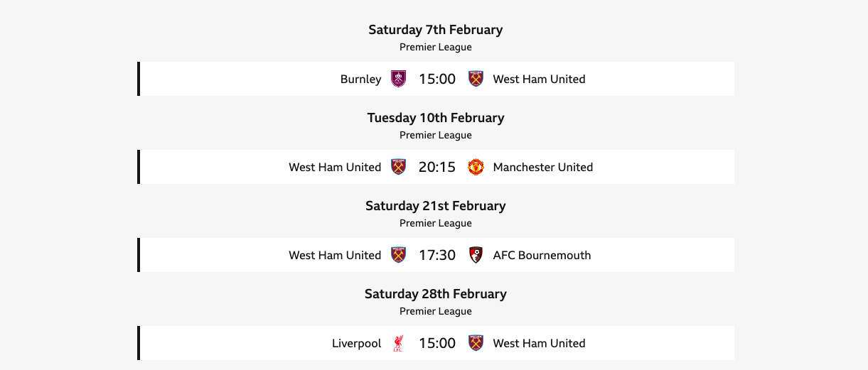The width and height of the screenshot is (868, 370).
Task: Click the Manchester United crest
Action: [x=476, y=167]
